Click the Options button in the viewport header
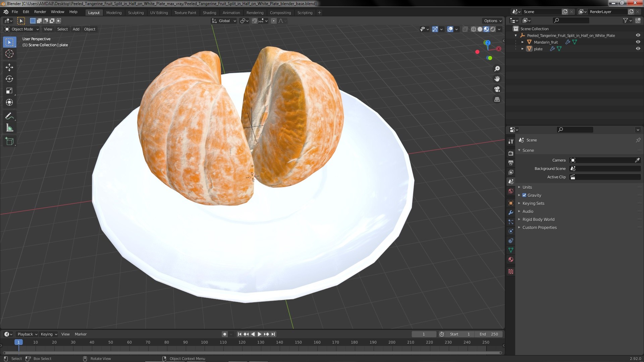The width and height of the screenshot is (644, 362). [x=493, y=21]
